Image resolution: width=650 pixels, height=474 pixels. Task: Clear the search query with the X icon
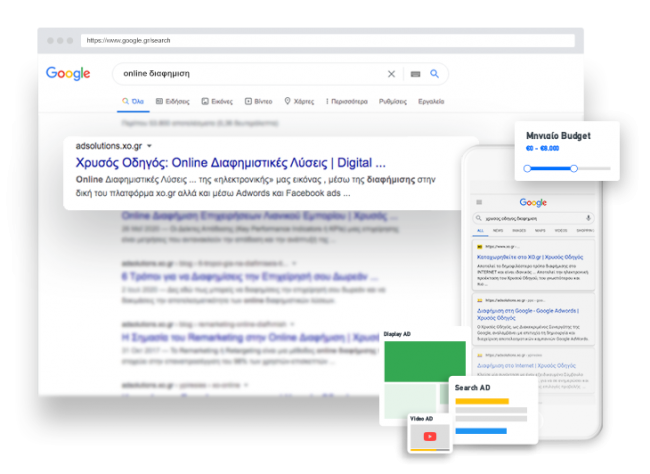391,74
